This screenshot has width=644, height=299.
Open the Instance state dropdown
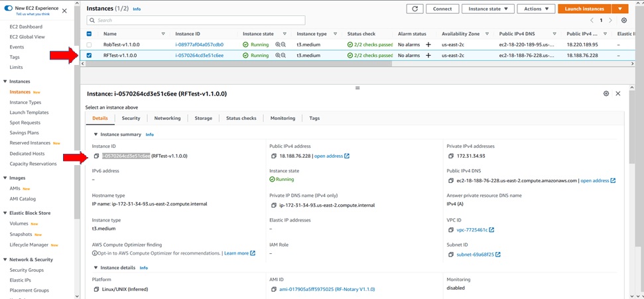(488, 9)
